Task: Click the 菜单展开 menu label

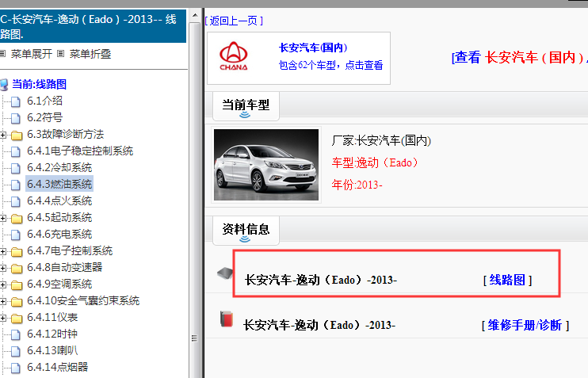Action: (32, 54)
